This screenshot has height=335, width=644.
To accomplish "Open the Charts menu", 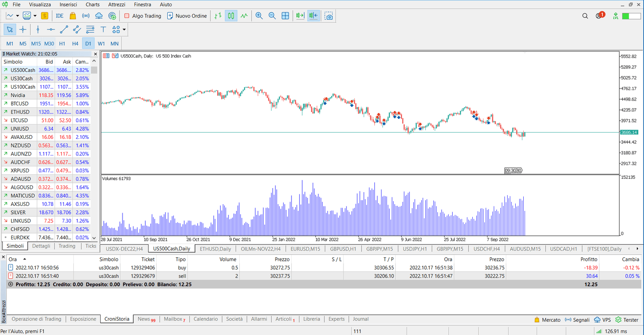I will point(92,4).
